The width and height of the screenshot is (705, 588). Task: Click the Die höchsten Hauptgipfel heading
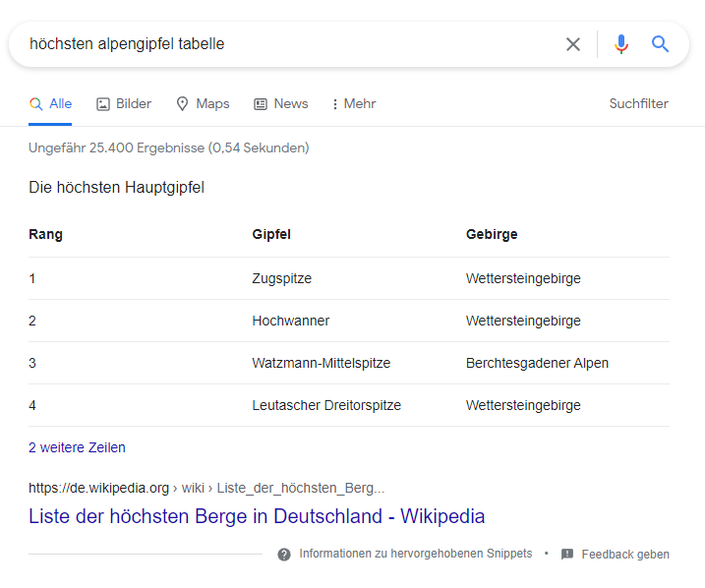(116, 188)
